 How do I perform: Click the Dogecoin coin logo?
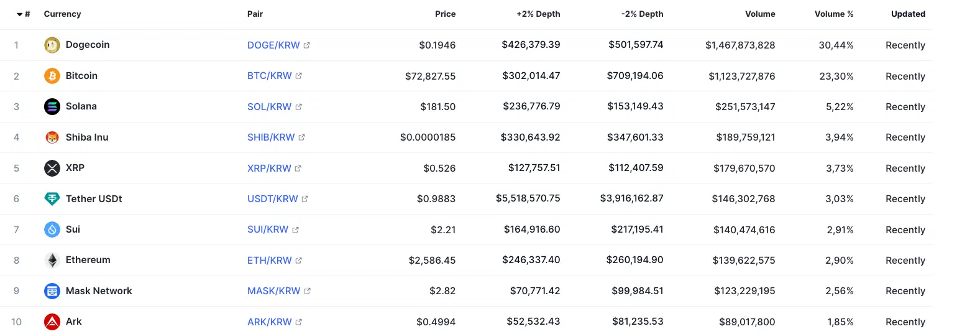pos(52,45)
